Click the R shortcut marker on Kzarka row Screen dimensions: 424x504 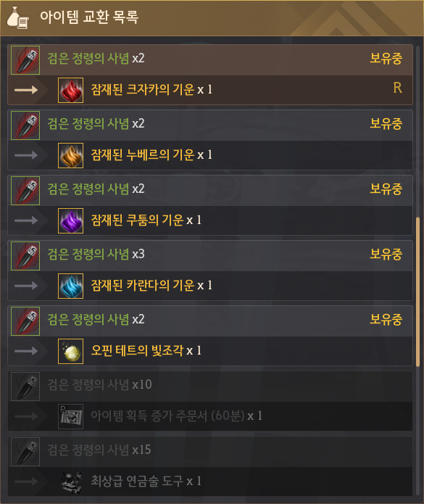pos(397,88)
